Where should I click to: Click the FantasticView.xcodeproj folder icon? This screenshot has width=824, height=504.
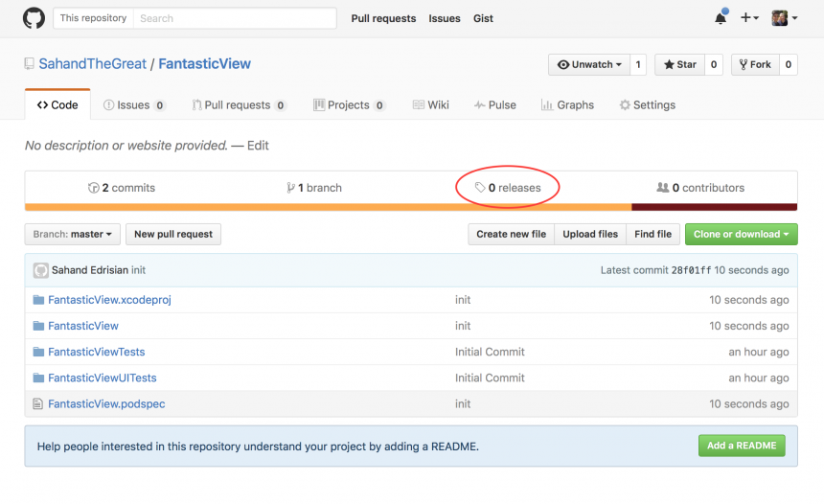(x=38, y=300)
